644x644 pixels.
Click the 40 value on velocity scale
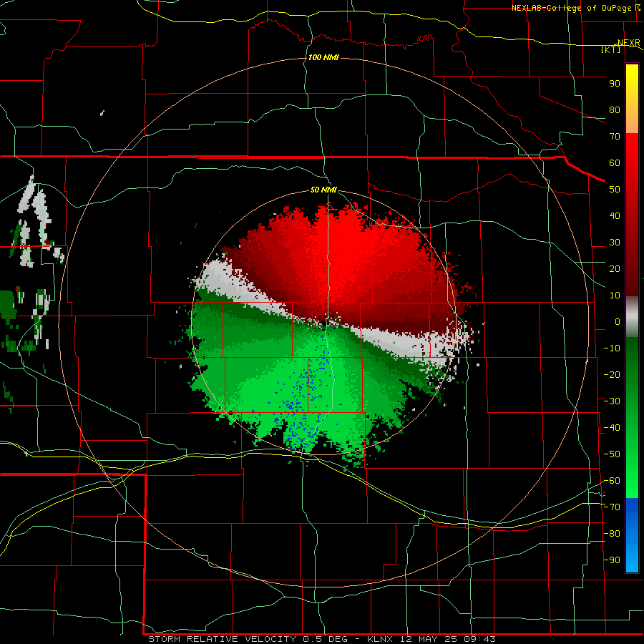coord(615,216)
